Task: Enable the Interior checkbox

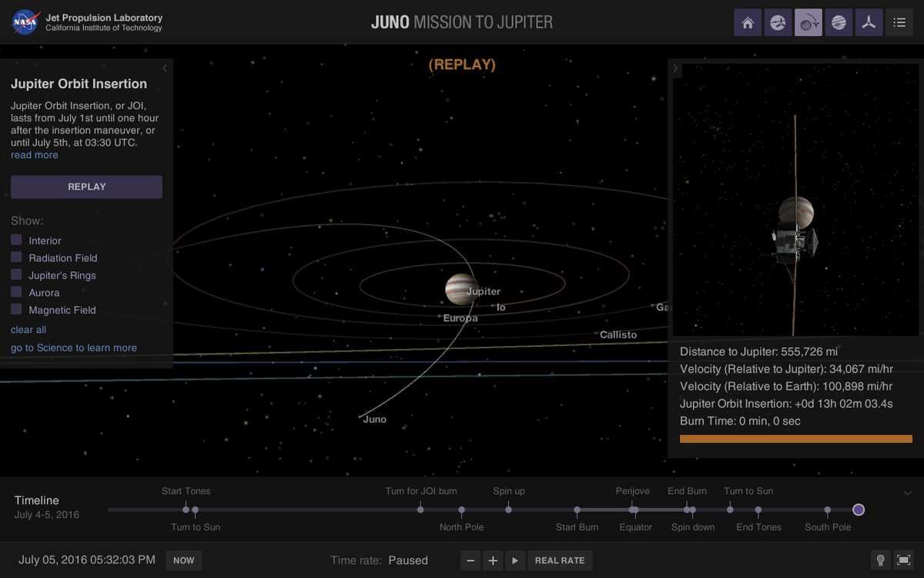Action: [x=16, y=240]
